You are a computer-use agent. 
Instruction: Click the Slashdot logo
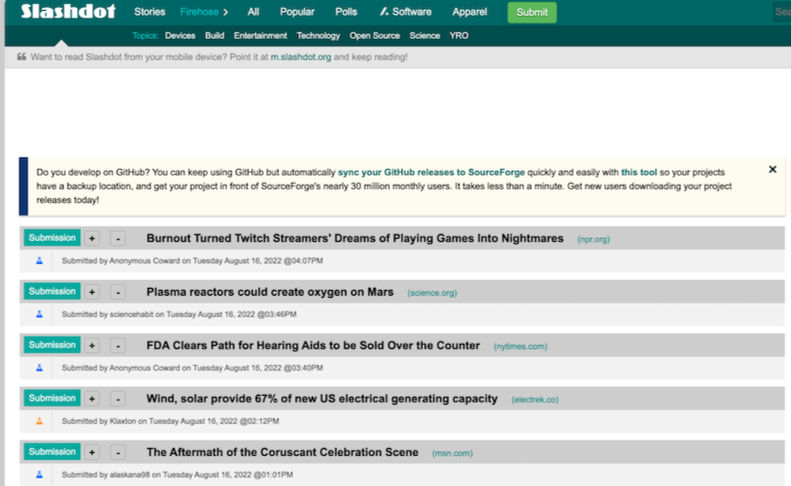pyautogui.click(x=66, y=12)
